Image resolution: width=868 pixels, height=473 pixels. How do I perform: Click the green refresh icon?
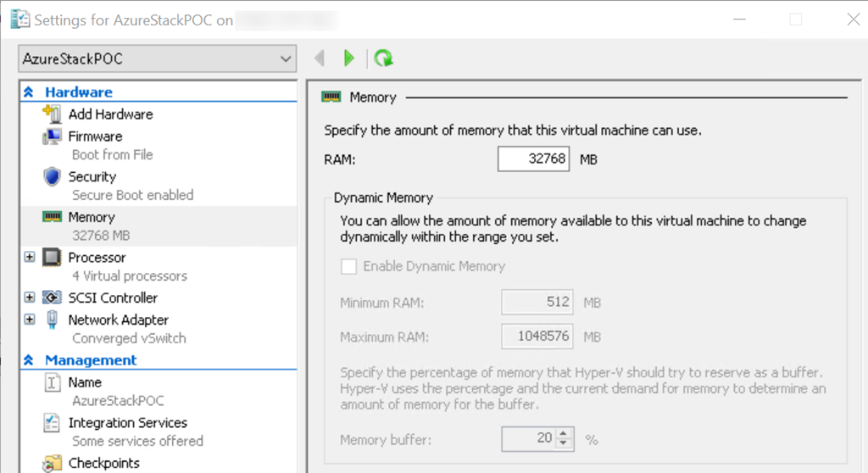pos(383,58)
